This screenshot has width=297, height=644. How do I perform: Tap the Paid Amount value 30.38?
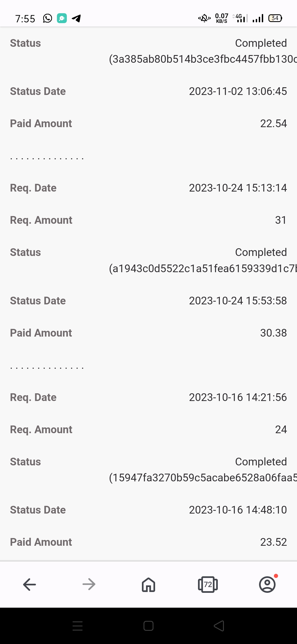coord(274,333)
